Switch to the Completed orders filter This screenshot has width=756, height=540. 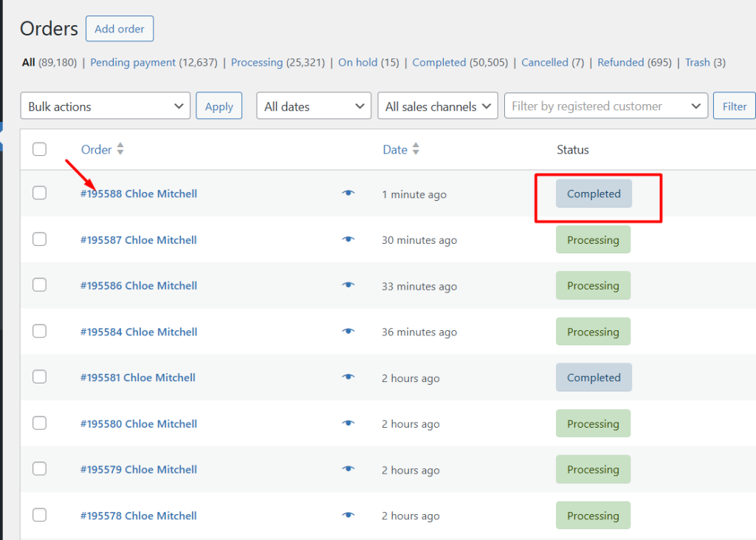point(439,62)
